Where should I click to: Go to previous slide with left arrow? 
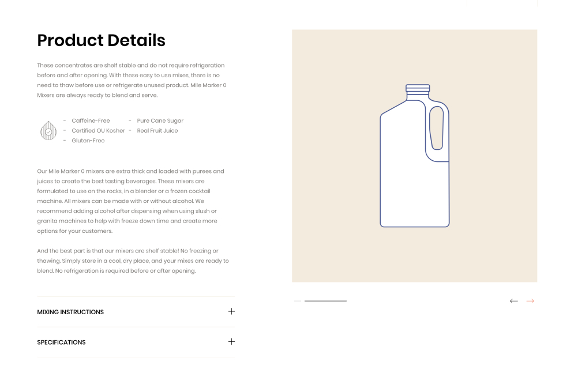(x=514, y=301)
